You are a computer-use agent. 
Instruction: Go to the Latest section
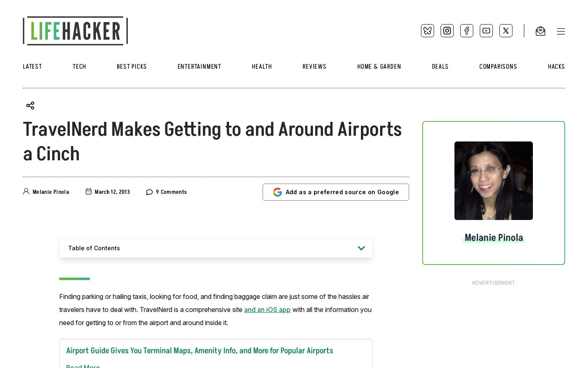click(32, 67)
